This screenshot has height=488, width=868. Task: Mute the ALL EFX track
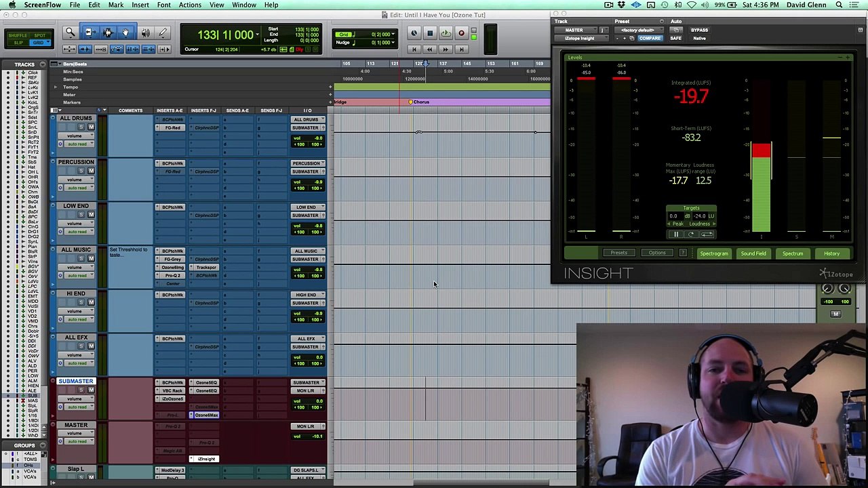[x=91, y=346]
